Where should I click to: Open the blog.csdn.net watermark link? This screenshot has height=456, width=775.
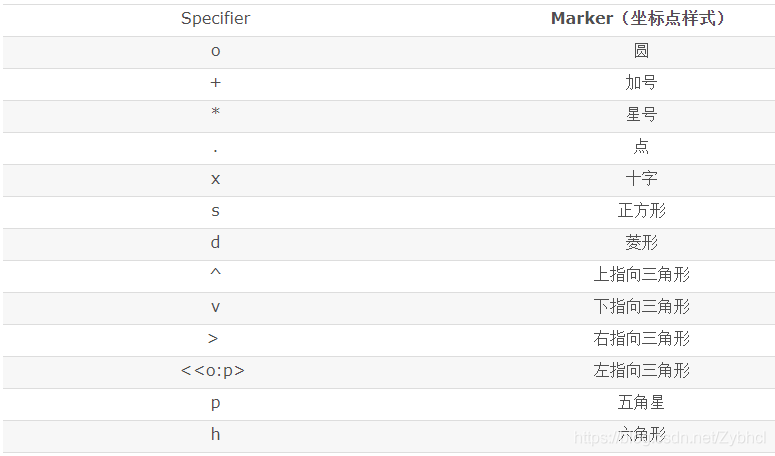click(670, 438)
